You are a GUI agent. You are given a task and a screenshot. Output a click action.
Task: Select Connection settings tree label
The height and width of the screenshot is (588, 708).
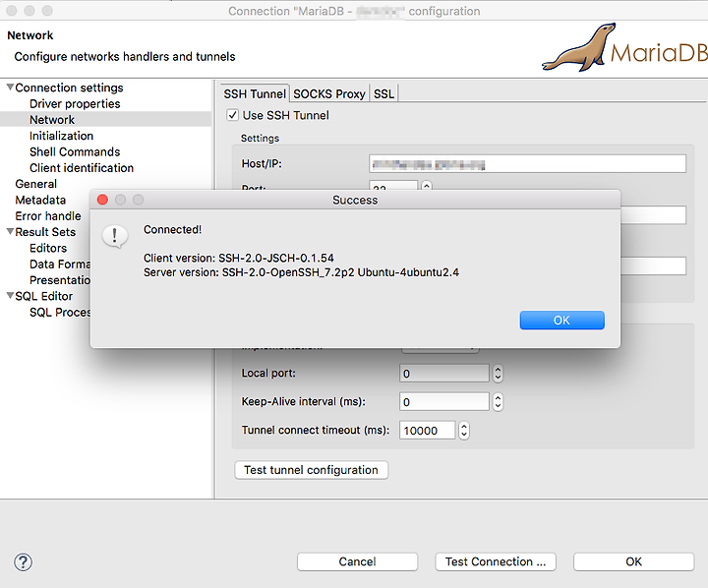(x=69, y=88)
